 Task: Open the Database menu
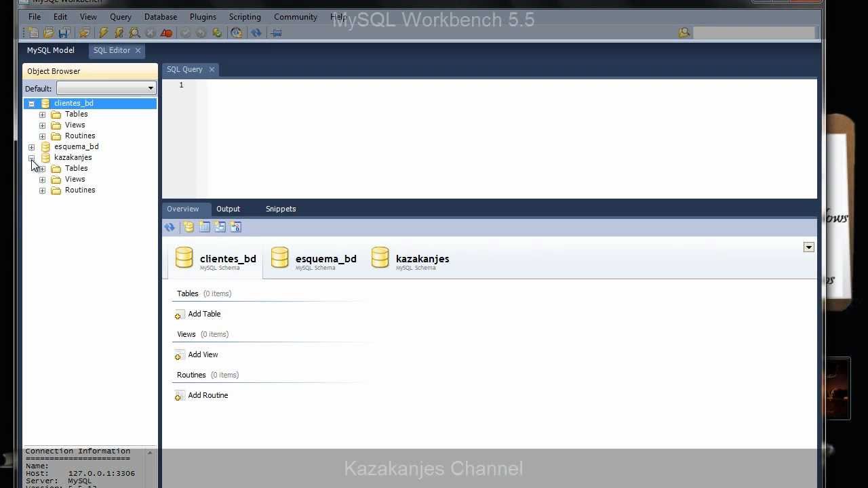[161, 16]
